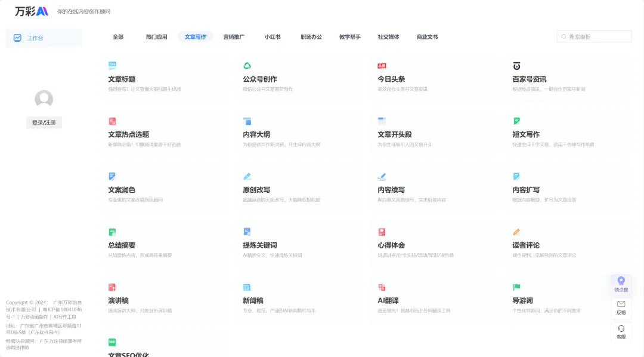
Task: Click the 内容续写 icon
Action: point(382,177)
